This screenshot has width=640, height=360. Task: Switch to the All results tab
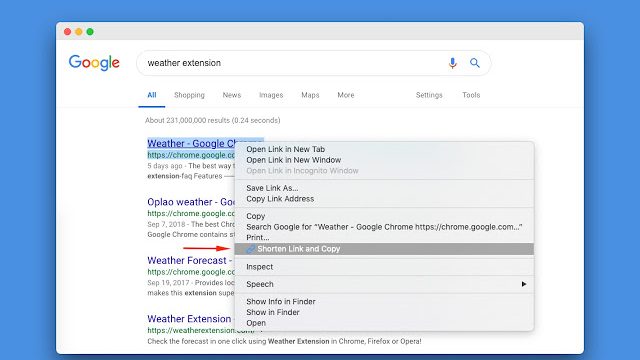152,95
